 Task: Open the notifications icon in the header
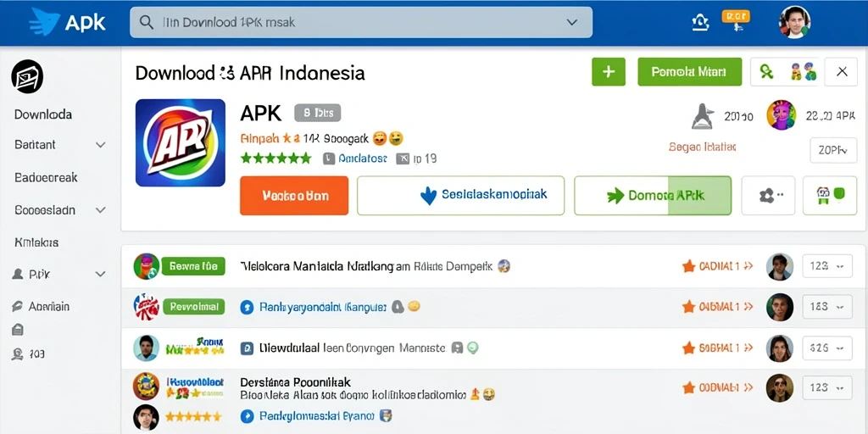(x=700, y=23)
